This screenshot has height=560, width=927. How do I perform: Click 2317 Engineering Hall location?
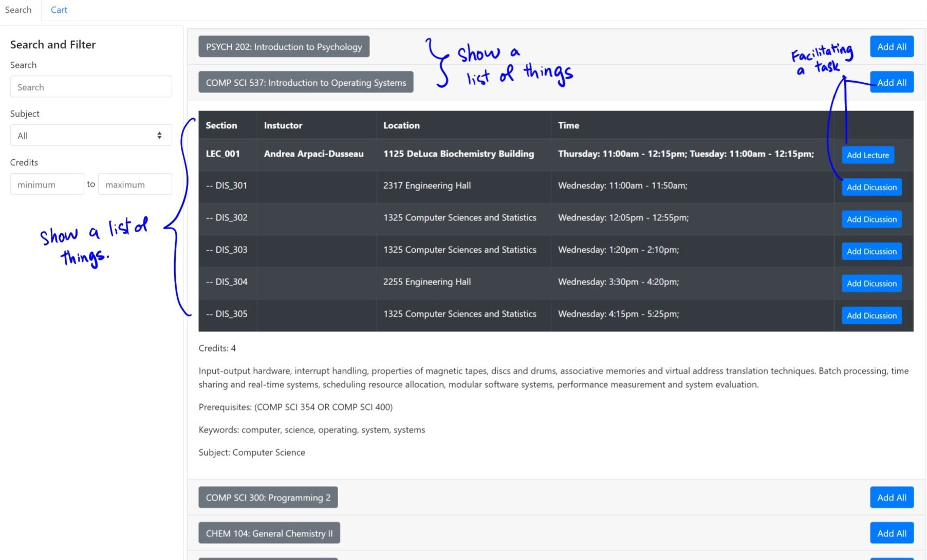[x=464, y=186]
